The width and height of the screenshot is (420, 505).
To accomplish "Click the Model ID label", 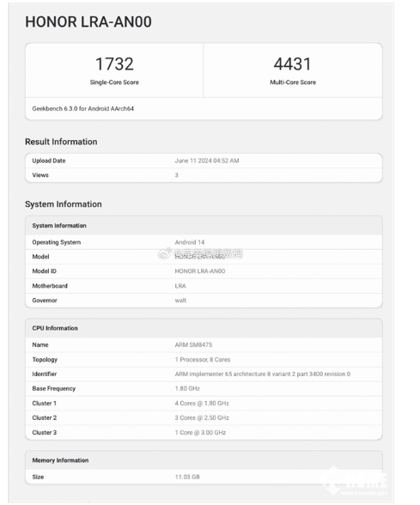I will (x=44, y=271).
